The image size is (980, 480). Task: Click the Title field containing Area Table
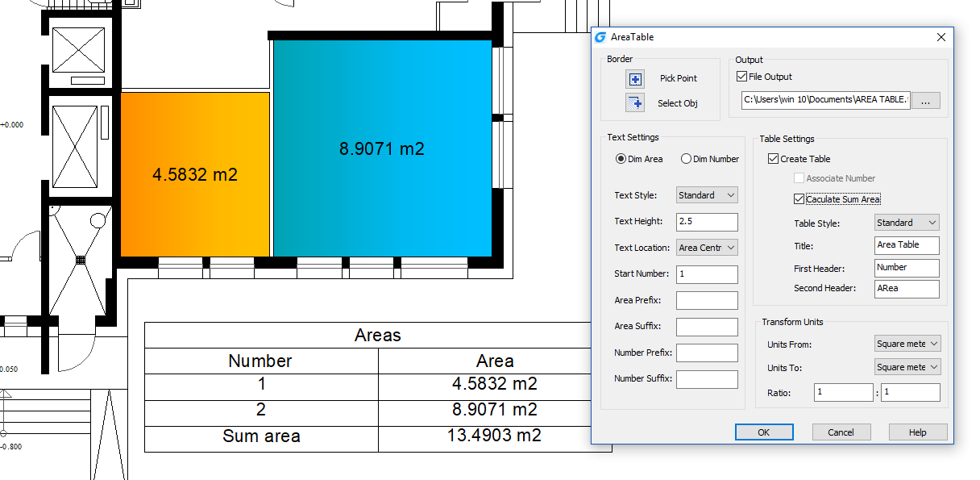click(x=907, y=245)
